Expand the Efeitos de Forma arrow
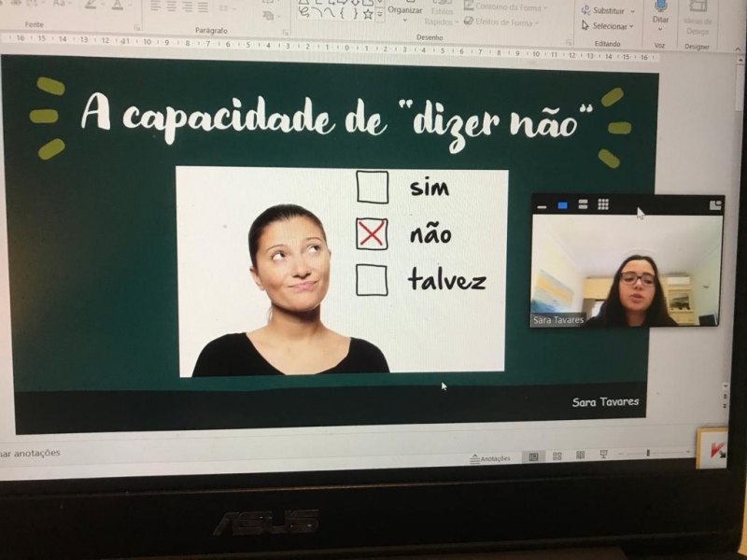The height and width of the screenshot is (560, 747). pos(536,22)
